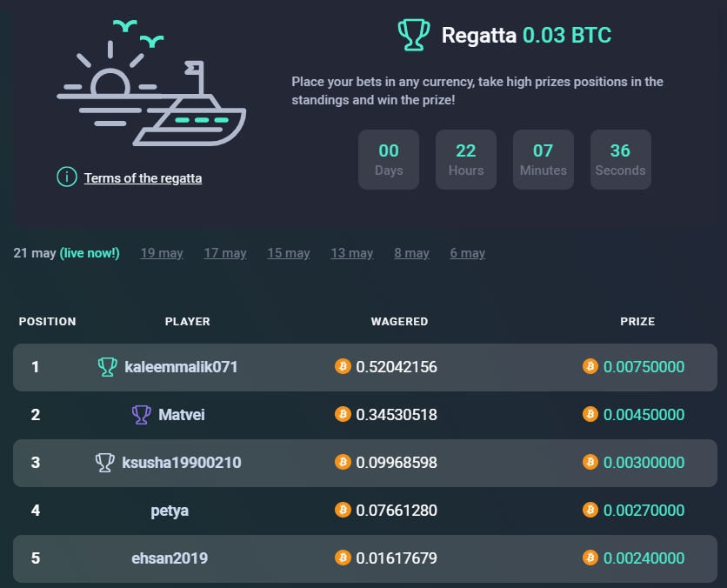Click wagered amount 0.52042156
This screenshot has height=588, width=727.
coord(397,367)
